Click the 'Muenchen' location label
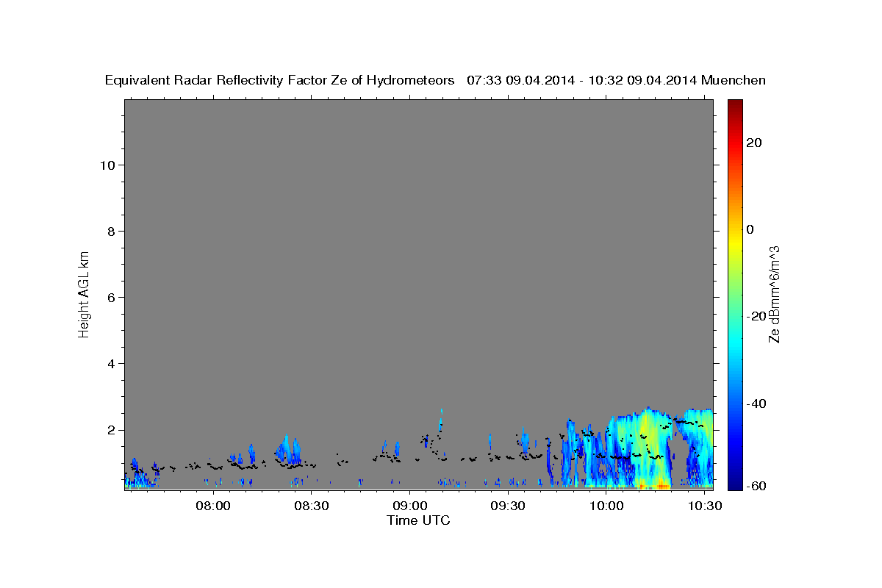 click(x=734, y=80)
